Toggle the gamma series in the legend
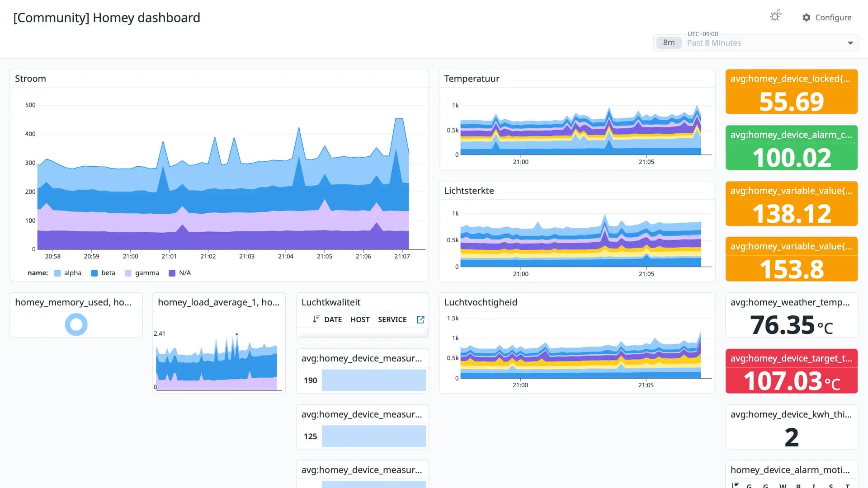 (142, 273)
